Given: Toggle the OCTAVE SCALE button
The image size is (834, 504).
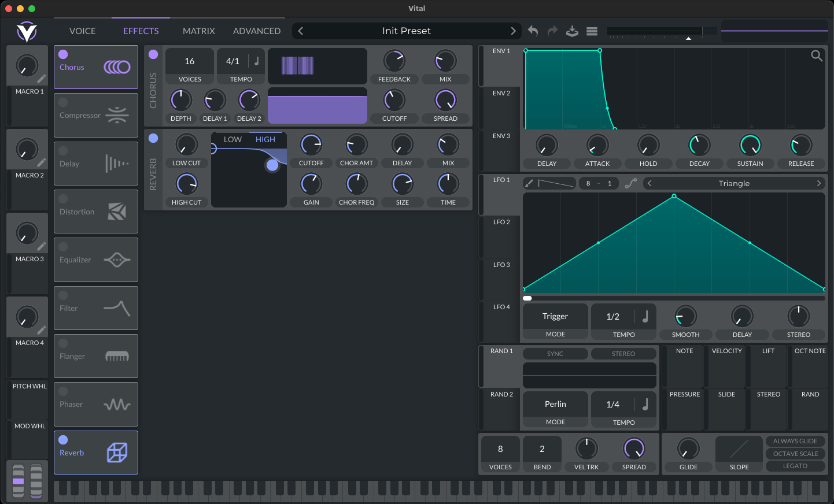Looking at the screenshot, I should click(795, 454).
